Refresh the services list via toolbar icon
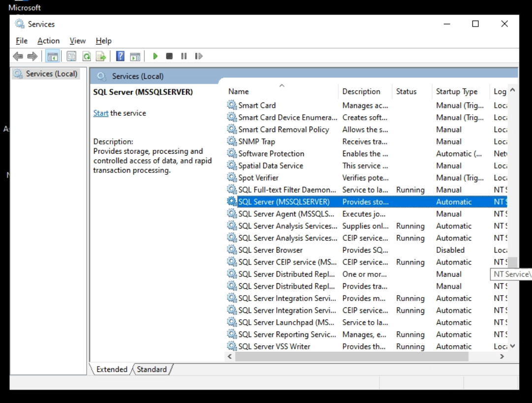 pos(87,56)
